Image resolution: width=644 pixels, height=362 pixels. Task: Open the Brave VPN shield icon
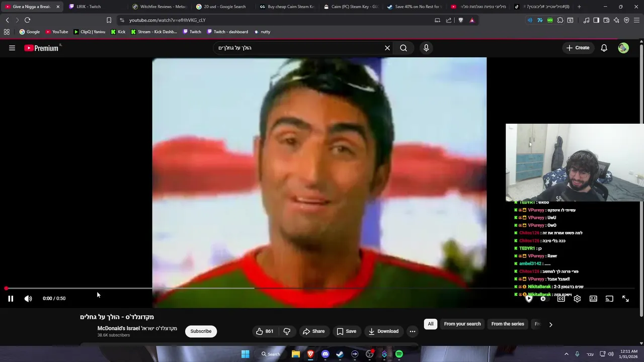coord(626,20)
